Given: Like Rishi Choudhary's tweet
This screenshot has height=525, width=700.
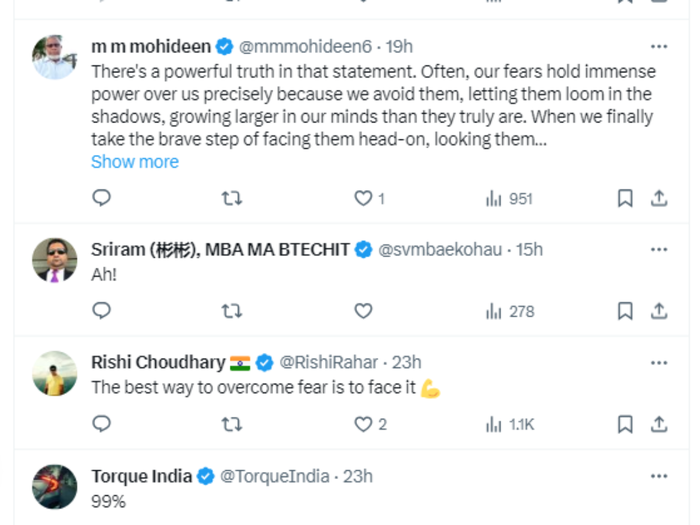Looking at the screenshot, I should pos(364,425).
